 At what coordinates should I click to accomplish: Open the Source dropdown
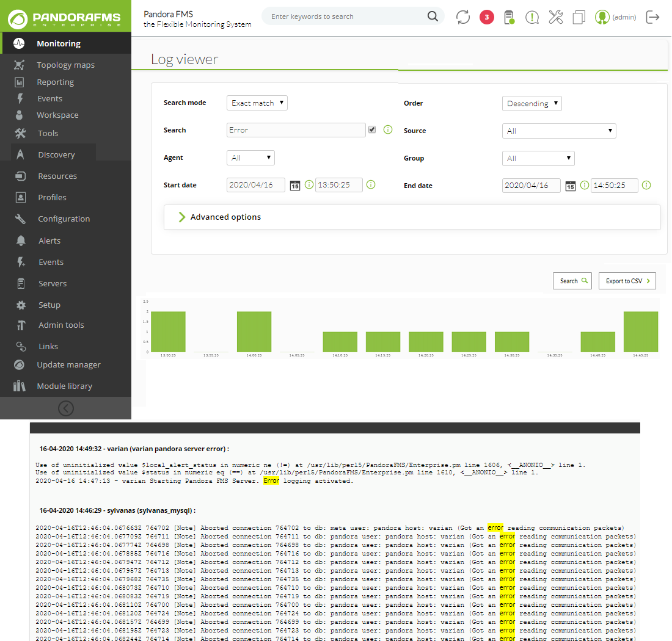click(x=559, y=131)
